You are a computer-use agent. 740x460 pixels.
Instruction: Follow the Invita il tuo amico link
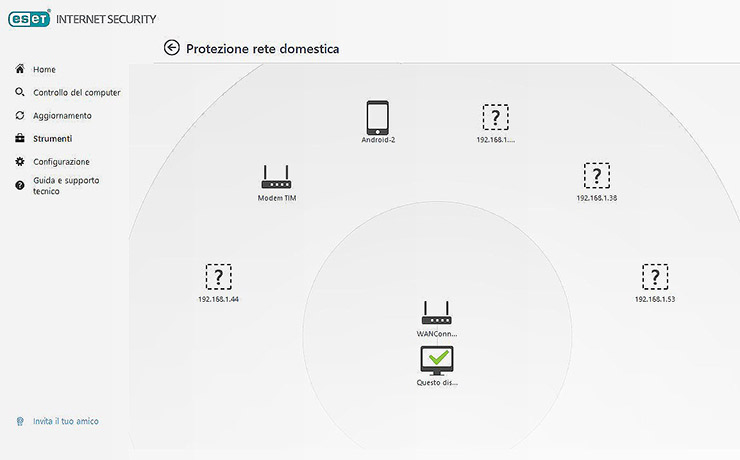[66, 421]
